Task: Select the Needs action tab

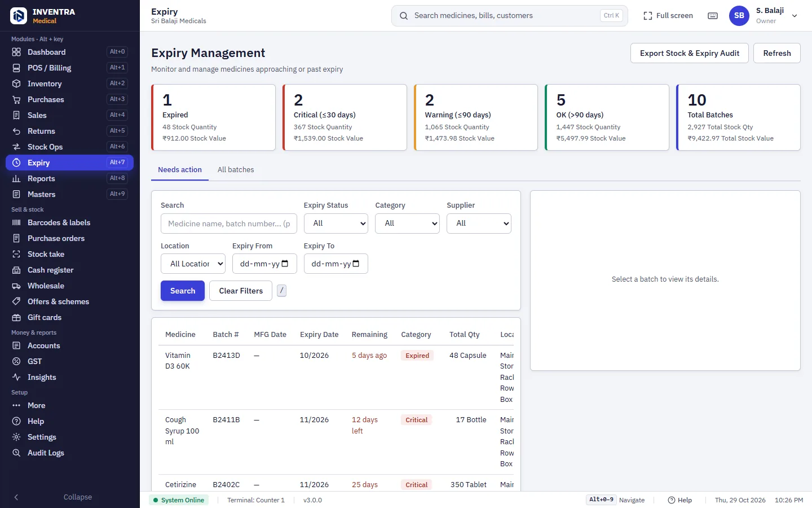Action: pos(180,170)
